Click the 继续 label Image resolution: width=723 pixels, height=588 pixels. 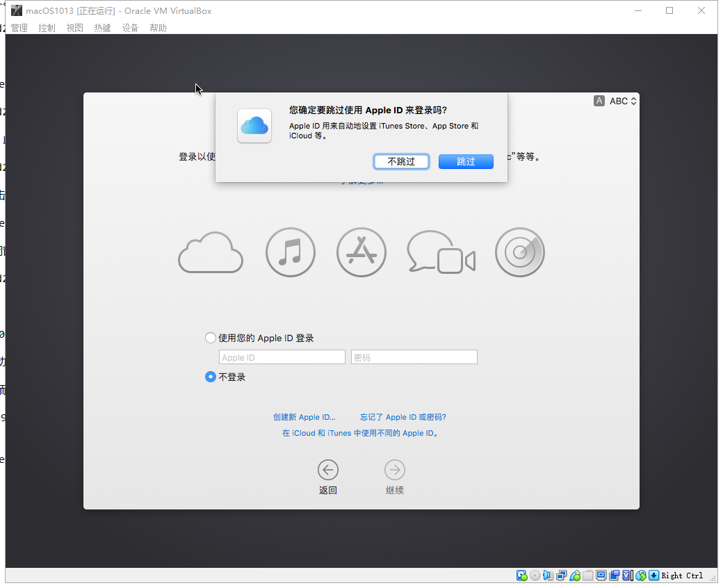(395, 490)
